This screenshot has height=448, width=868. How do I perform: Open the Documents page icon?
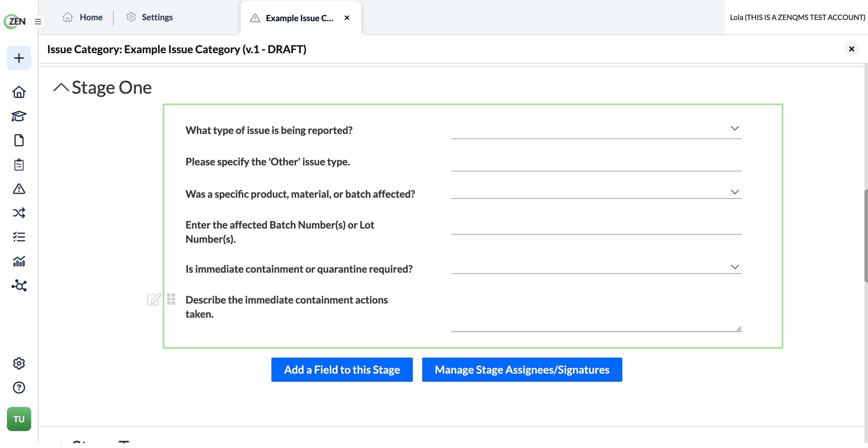pos(19,140)
